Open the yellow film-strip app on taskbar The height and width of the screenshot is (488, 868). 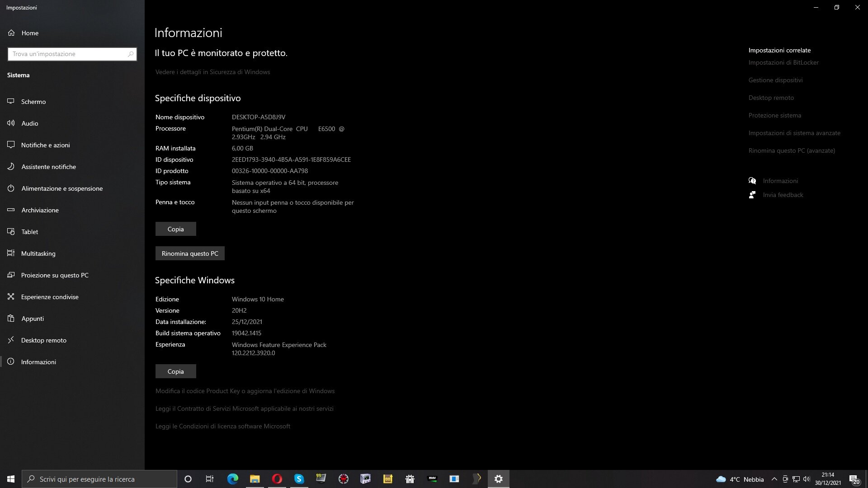coord(388,479)
